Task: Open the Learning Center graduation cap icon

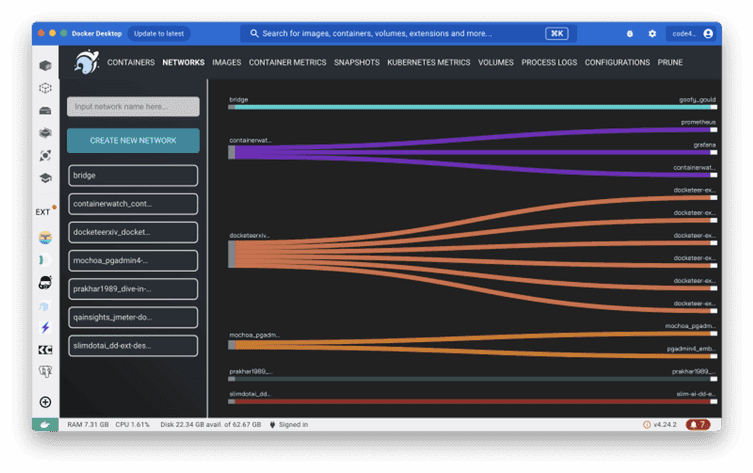Action: (45, 178)
